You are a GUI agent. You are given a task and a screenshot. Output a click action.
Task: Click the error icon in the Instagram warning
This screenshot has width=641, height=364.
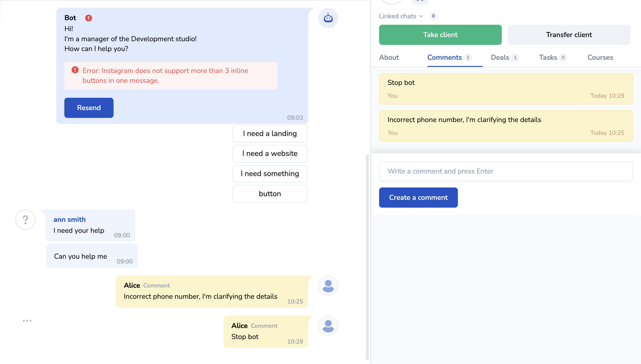point(75,70)
